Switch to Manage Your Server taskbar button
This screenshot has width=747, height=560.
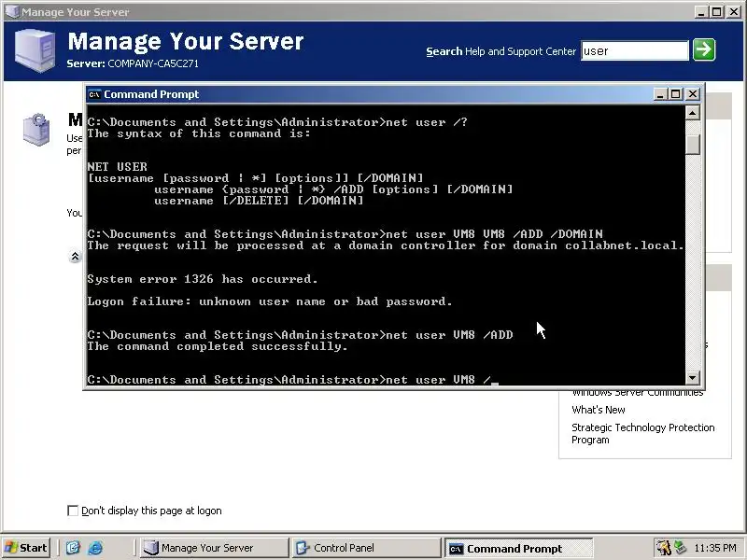215,548
